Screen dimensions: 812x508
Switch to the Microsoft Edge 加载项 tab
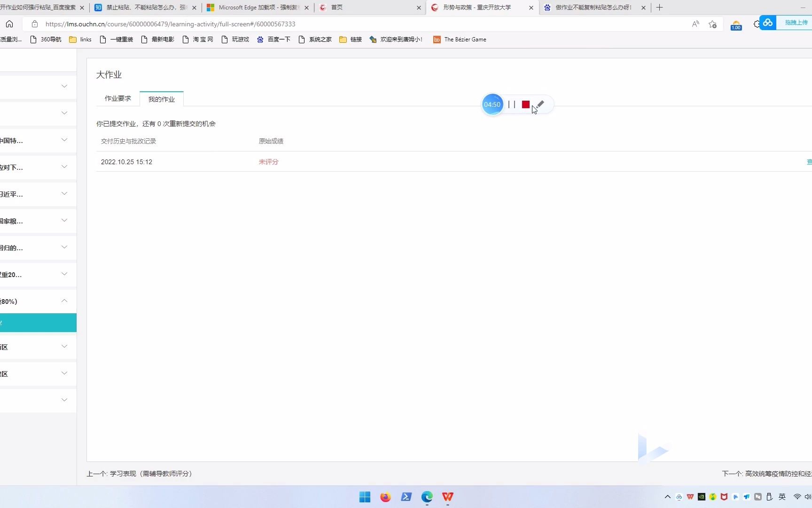pyautogui.click(x=259, y=8)
